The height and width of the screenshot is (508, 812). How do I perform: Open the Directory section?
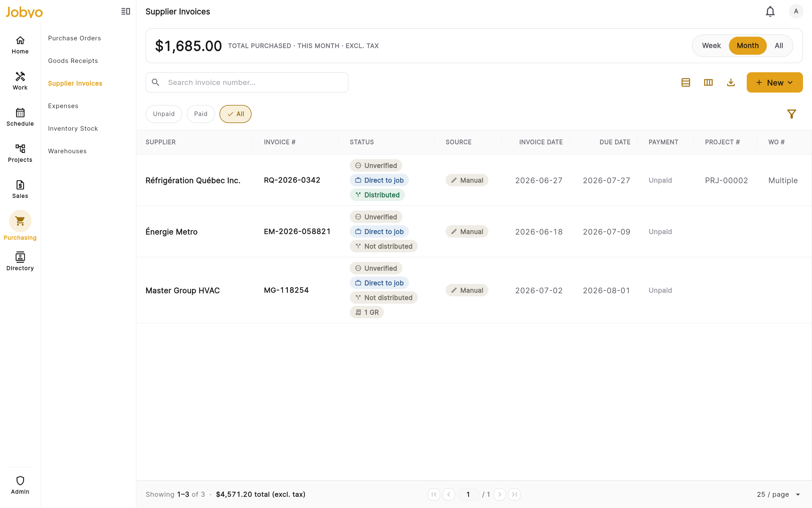click(x=20, y=262)
